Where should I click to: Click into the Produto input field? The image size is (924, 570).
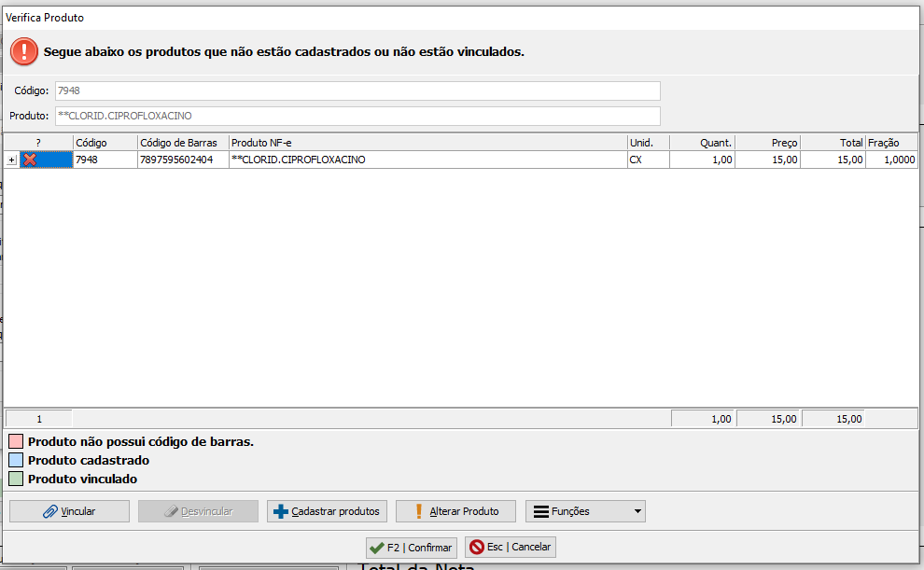pos(357,116)
